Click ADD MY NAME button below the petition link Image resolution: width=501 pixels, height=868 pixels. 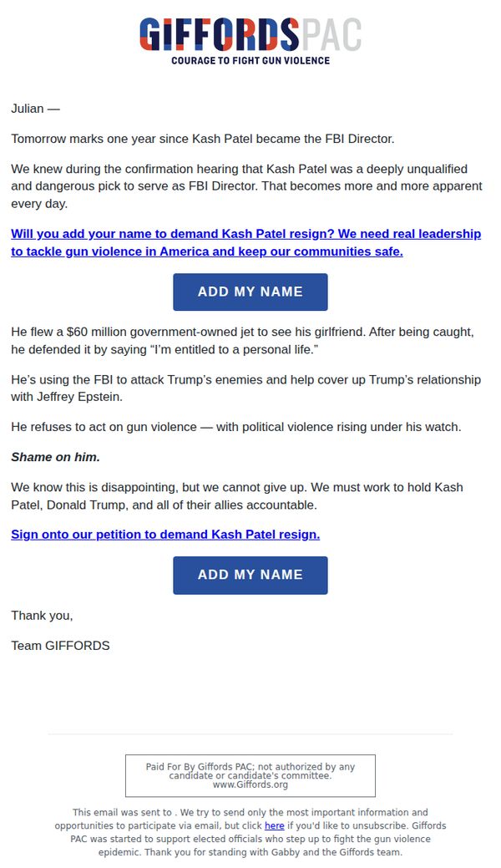250,575
